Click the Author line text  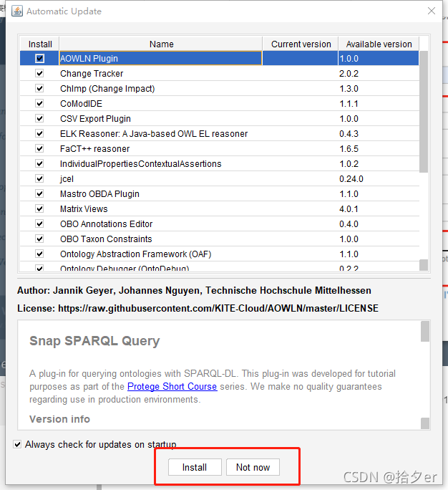194,290
